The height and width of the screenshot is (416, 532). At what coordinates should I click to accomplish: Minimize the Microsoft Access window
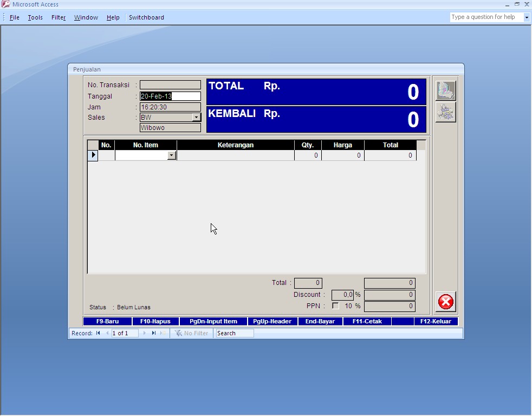(507, 4)
